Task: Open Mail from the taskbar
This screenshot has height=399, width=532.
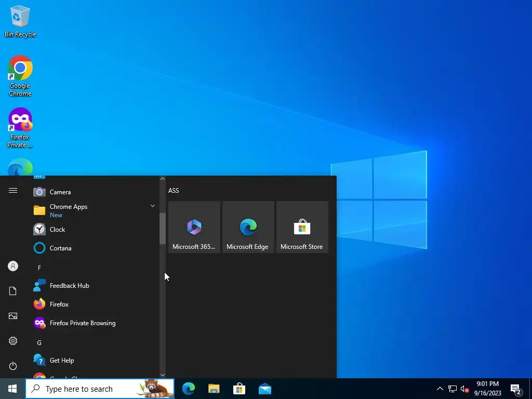Action: tap(264, 389)
